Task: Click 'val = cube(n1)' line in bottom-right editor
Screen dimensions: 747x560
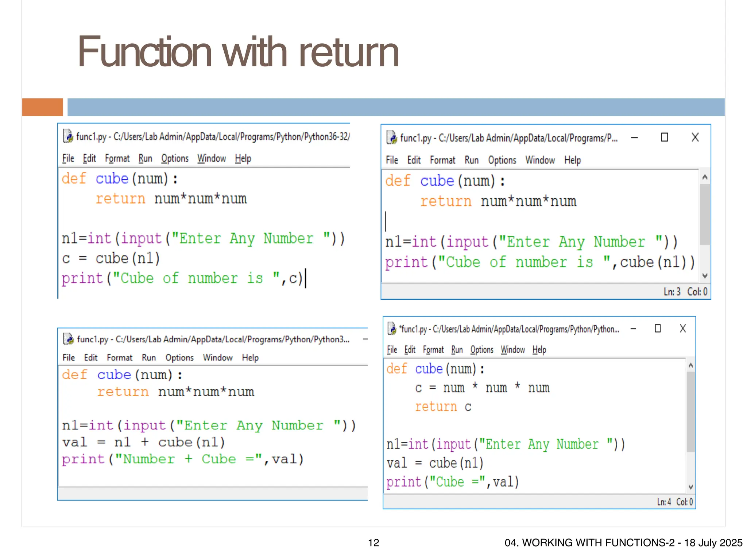Action: point(435,463)
